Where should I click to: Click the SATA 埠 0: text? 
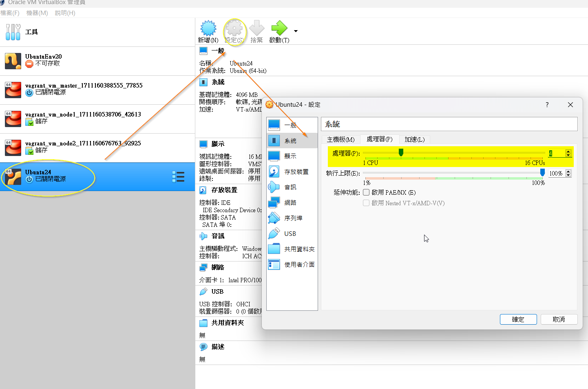coord(217,224)
